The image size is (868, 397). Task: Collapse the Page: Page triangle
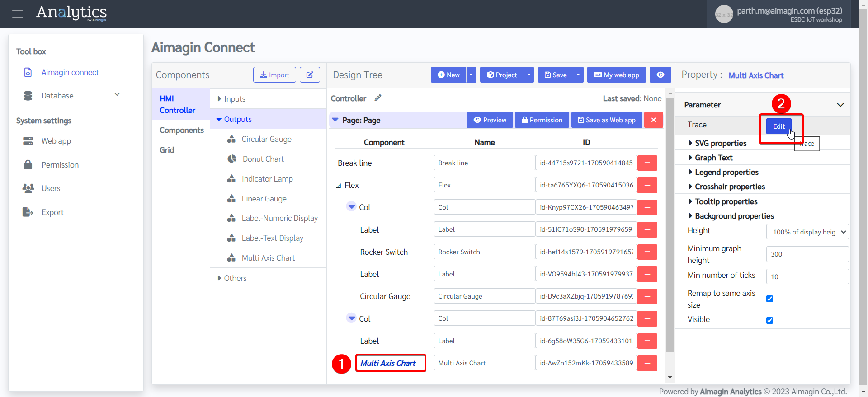(335, 120)
